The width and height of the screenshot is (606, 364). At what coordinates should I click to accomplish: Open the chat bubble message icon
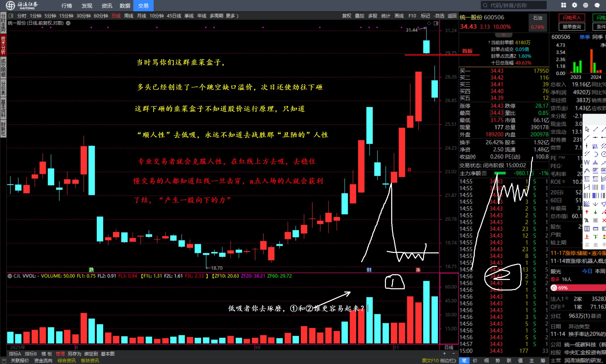pos(597,5)
